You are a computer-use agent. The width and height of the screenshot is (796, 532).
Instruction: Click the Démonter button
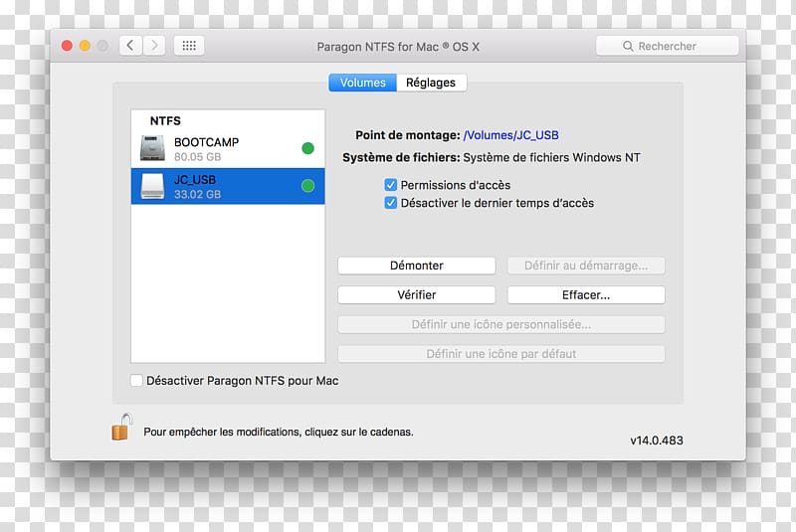click(x=416, y=266)
